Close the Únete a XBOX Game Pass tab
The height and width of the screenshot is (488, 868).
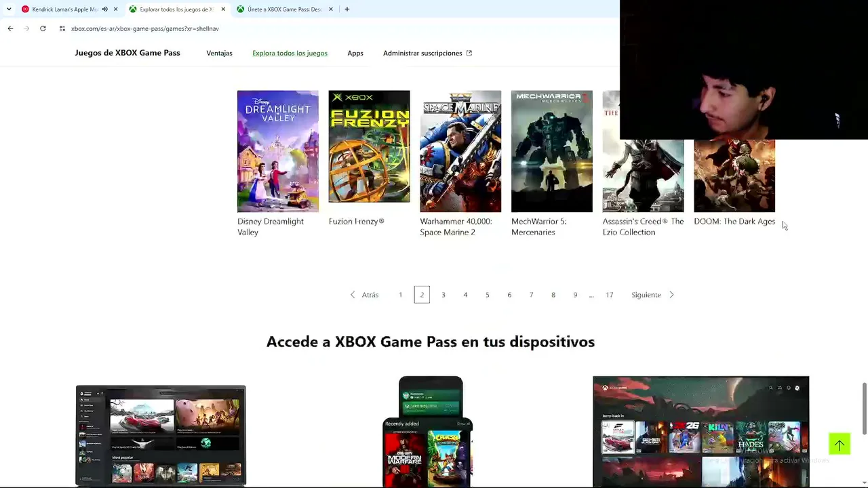point(331,9)
